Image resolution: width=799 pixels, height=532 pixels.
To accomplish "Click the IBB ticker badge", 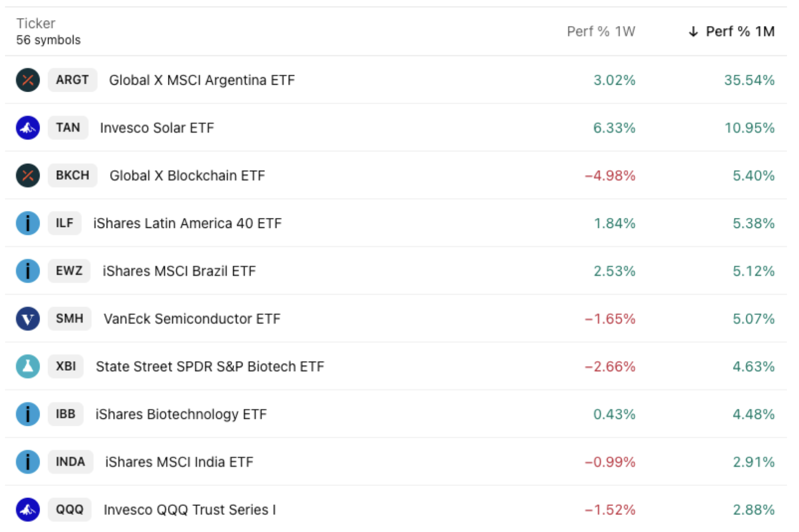I will 66,414.
